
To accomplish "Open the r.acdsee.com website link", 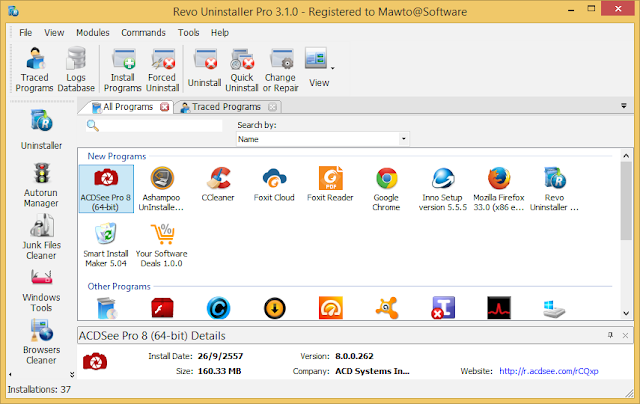I will coord(549,371).
